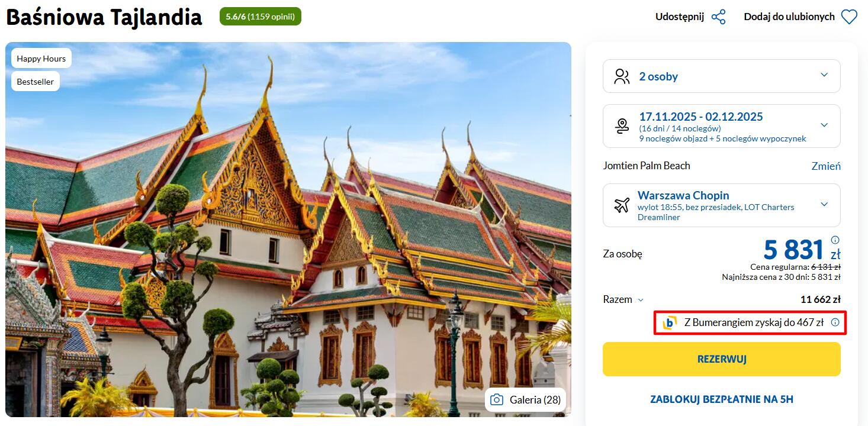Click the yellow REZERWUJ button
This screenshot has height=426, width=868.
[721, 359]
